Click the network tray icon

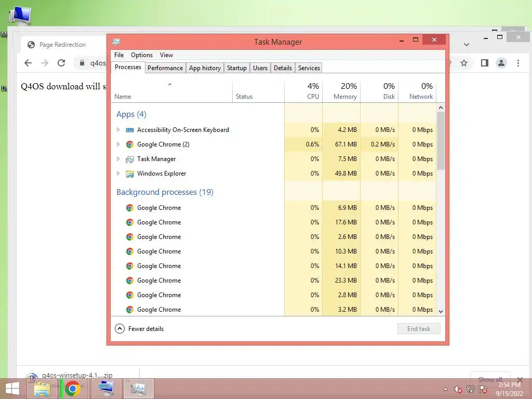pos(471,389)
